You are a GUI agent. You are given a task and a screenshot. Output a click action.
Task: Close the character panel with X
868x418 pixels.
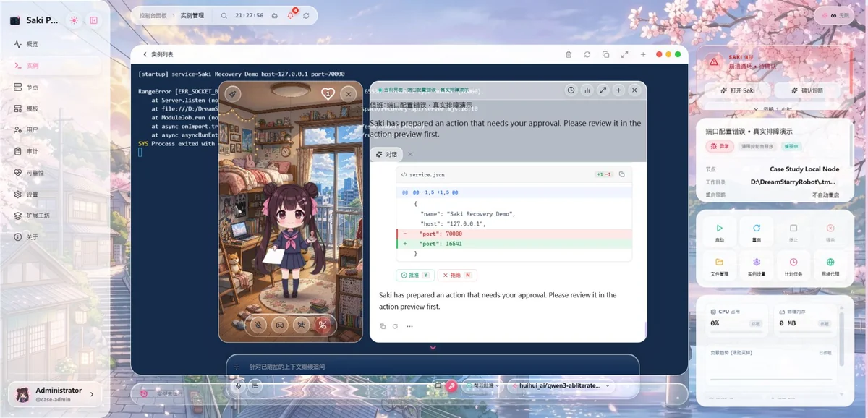[x=348, y=93]
